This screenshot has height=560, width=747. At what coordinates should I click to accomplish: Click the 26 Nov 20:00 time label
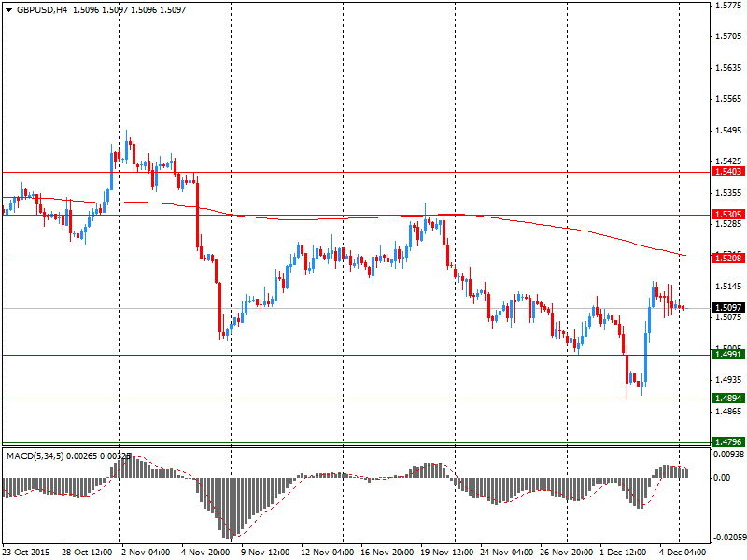tap(567, 553)
